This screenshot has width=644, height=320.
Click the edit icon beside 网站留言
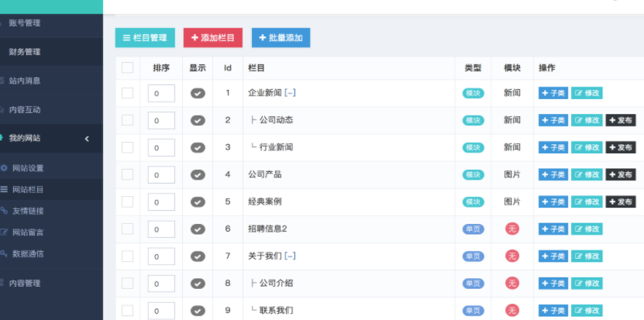(4, 232)
